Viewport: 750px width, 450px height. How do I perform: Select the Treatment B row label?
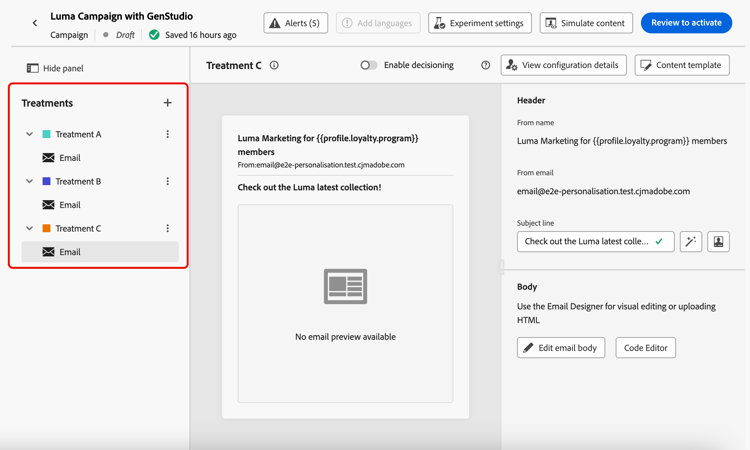tap(78, 181)
